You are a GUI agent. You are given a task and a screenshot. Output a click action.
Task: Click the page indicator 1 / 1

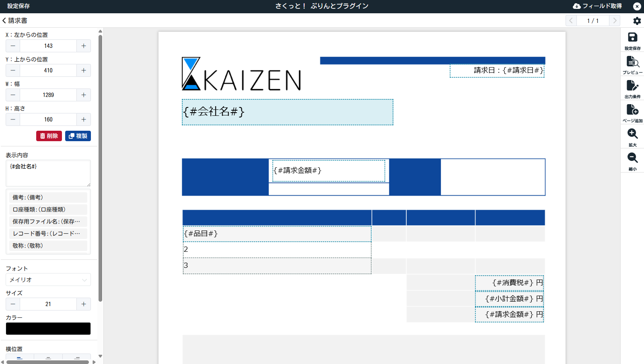593,21
